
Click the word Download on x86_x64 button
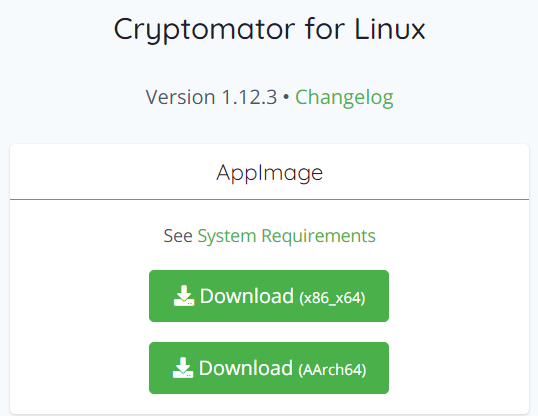tap(247, 296)
